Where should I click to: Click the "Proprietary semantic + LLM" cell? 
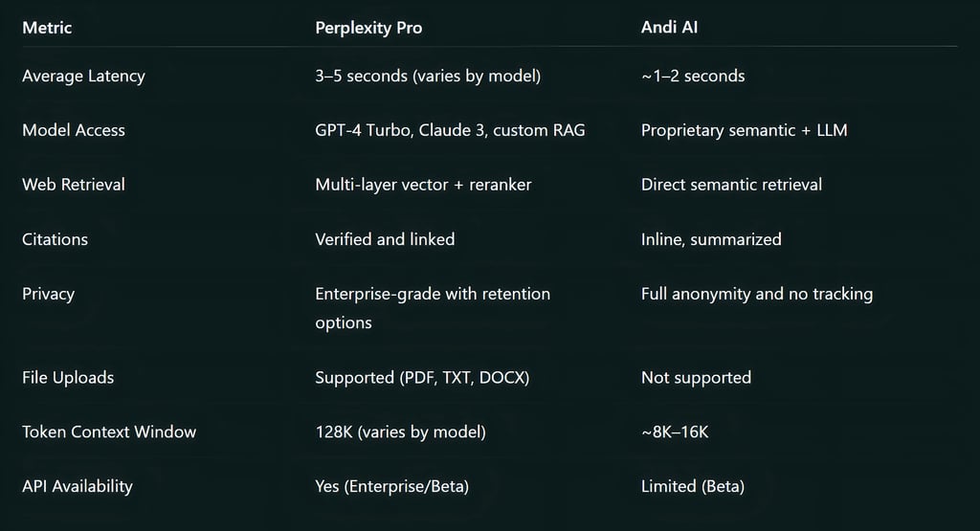(744, 130)
